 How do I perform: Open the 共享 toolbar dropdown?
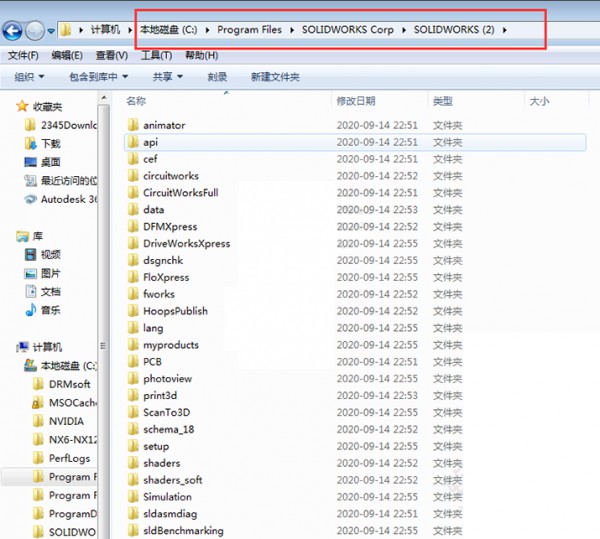pyautogui.click(x=168, y=77)
